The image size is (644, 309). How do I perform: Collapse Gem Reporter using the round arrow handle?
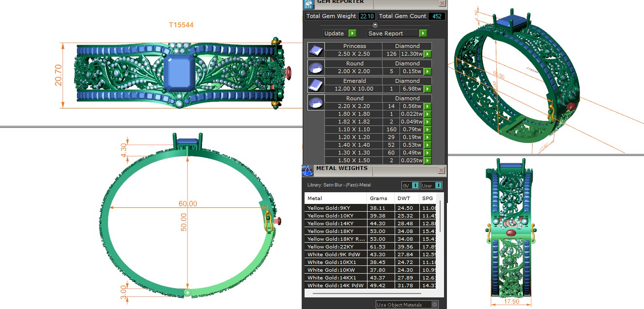(375, 24)
